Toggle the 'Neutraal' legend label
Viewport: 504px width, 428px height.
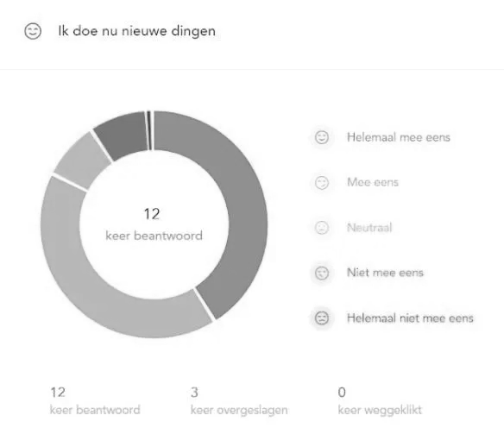[x=369, y=228]
